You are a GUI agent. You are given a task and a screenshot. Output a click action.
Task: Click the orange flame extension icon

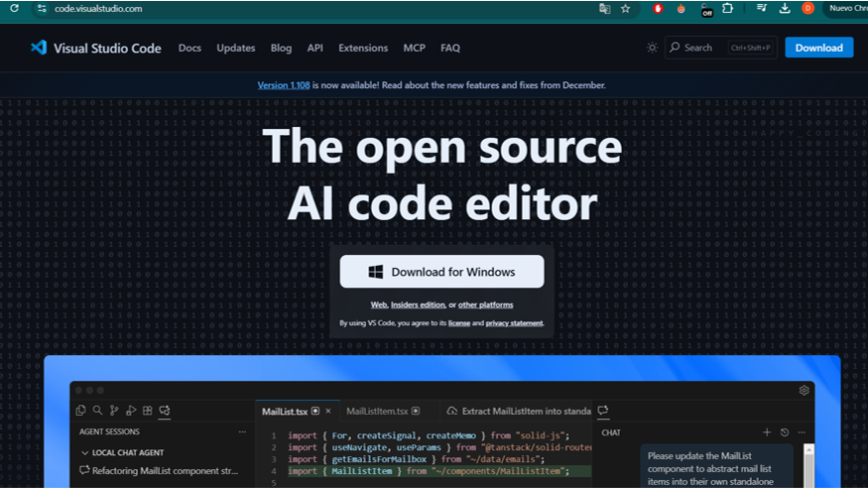click(x=681, y=8)
